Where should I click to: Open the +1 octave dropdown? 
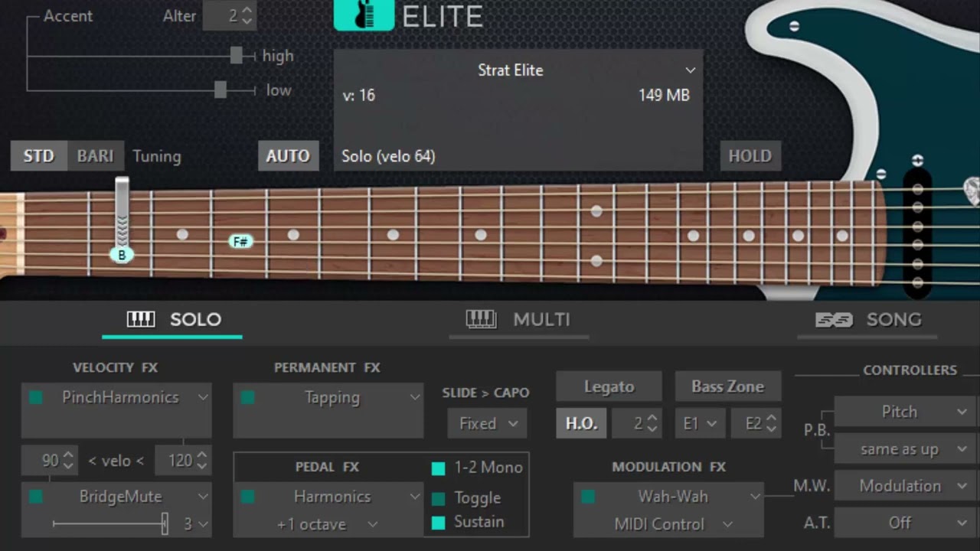pyautogui.click(x=328, y=525)
